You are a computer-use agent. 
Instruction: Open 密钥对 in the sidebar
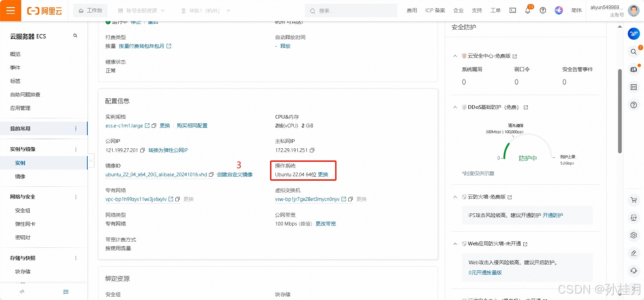coord(23,237)
